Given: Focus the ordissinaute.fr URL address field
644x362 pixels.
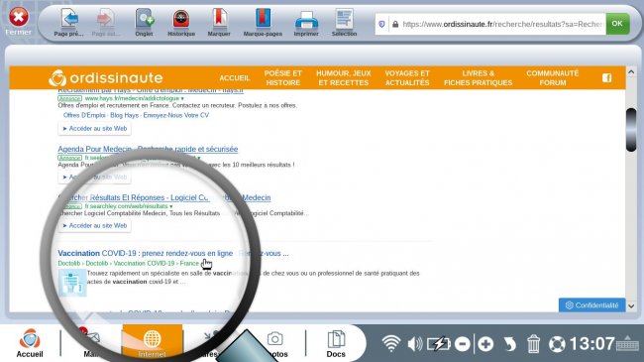Looking at the screenshot, I should point(502,24).
